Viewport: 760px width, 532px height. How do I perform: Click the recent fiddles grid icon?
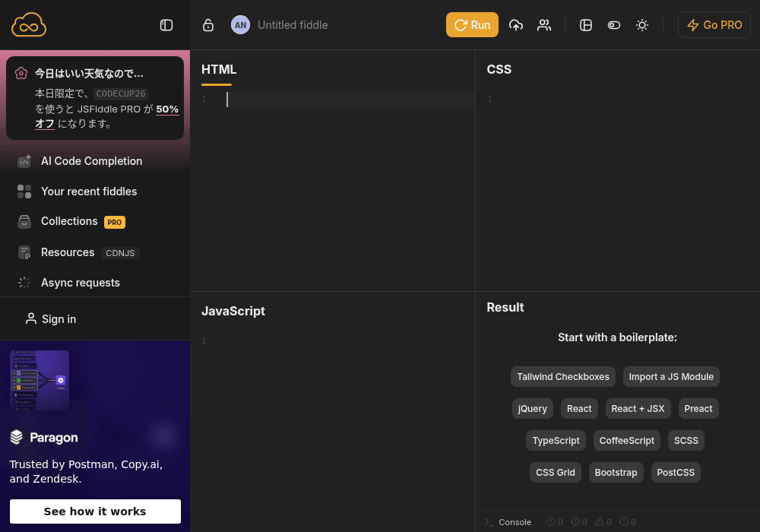[24, 192]
